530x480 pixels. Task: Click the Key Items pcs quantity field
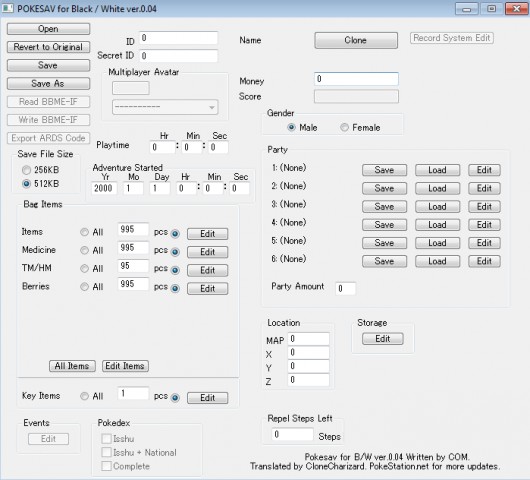[133, 393]
